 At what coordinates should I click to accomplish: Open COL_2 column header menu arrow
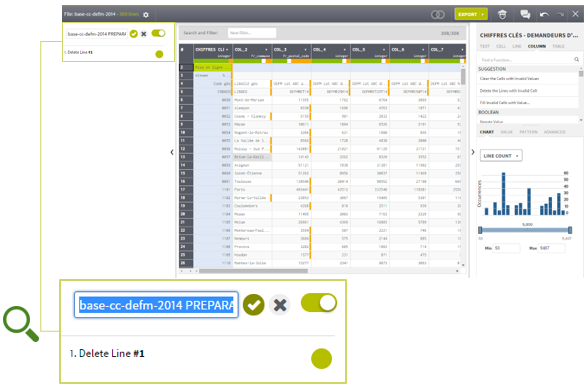tap(266, 49)
